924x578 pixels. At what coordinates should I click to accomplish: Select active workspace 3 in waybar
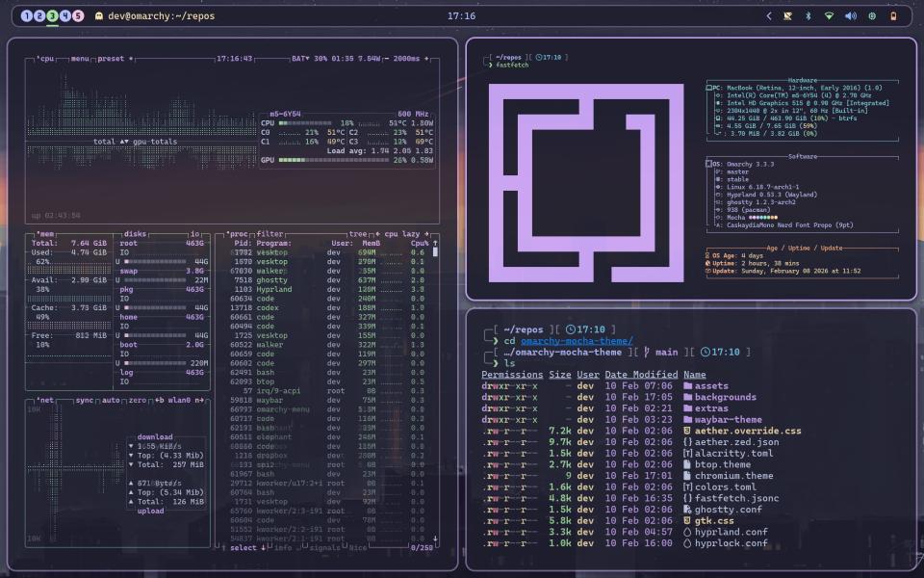coord(52,16)
